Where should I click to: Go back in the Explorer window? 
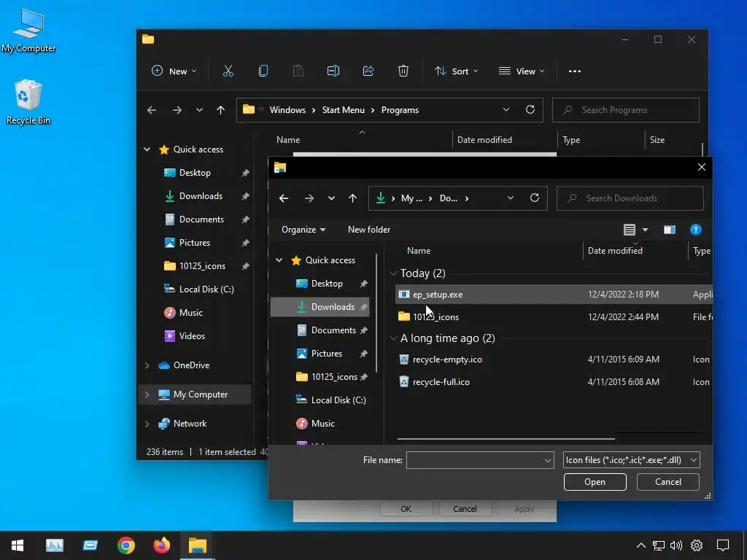(x=152, y=110)
